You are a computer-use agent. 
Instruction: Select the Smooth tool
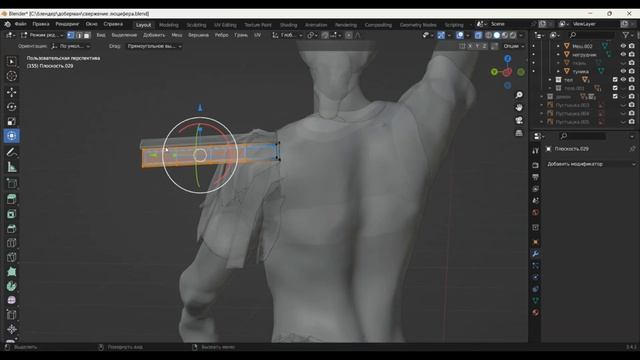click(x=11, y=300)
